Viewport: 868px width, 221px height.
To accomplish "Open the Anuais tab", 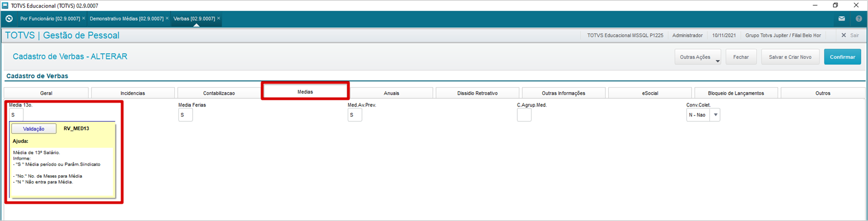I will (x=391, y=93).
